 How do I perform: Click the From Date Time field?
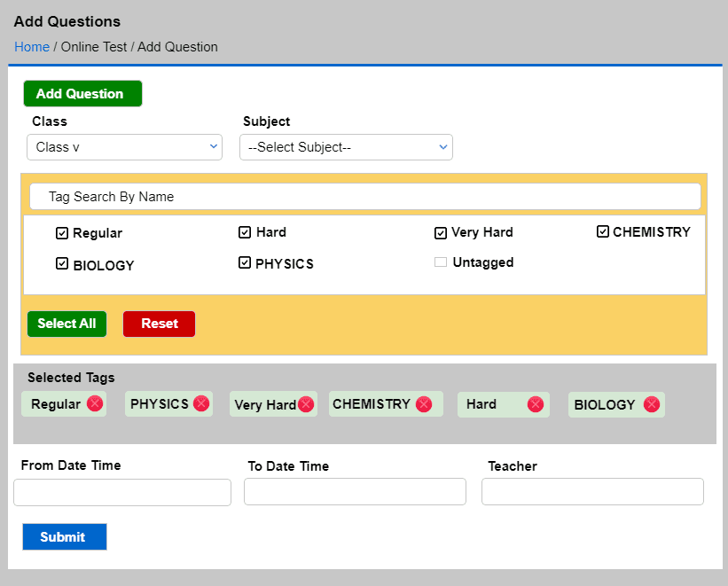pos(122,492)
